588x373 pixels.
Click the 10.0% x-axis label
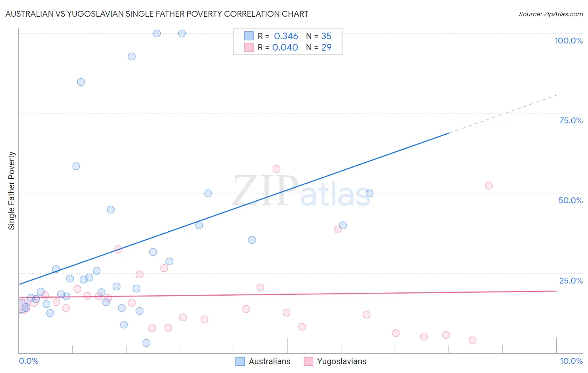(x=571, y=361)
